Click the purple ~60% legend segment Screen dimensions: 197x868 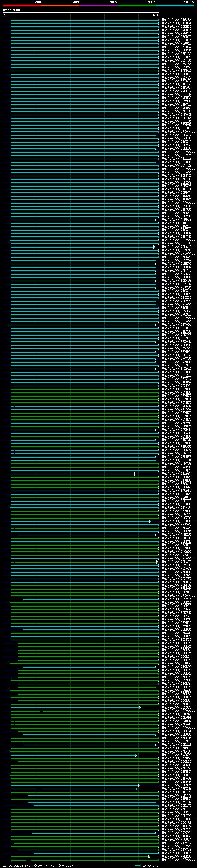coord(99,6)
